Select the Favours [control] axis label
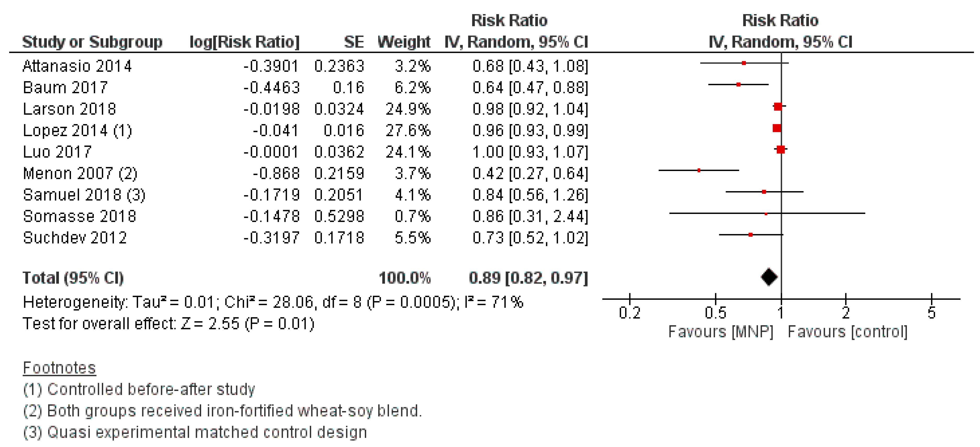980x447 pixels. [x=847, y=332]
